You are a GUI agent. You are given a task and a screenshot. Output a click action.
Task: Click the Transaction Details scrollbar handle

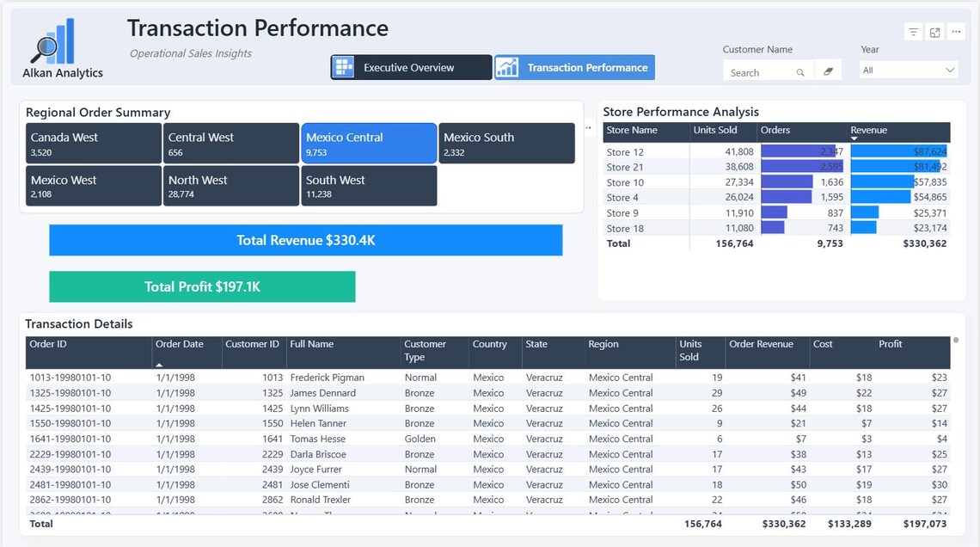[956, 341]
